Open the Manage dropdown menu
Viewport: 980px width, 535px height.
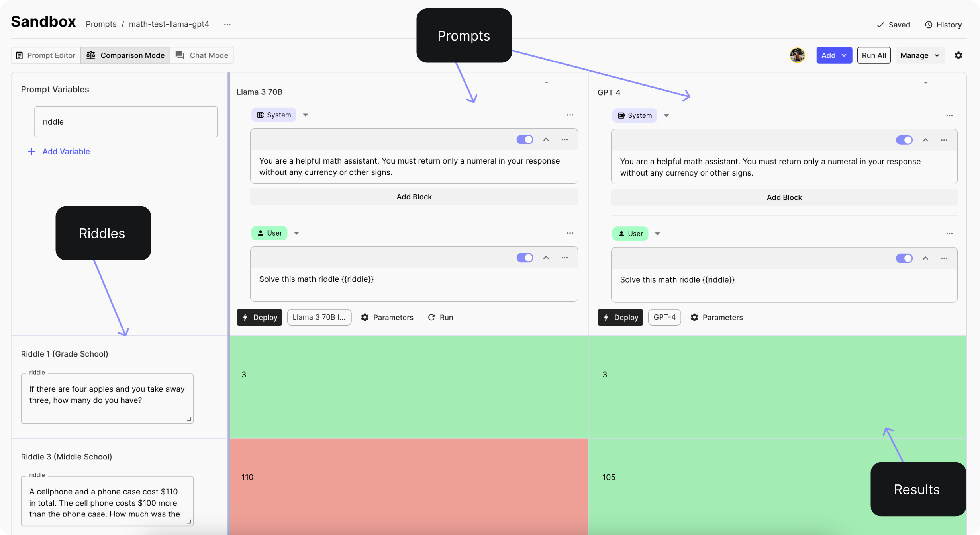(x=920, y=55)
